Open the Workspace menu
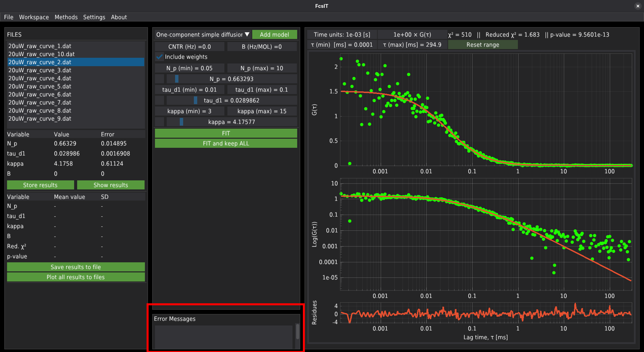Viewport: 644px width, 352px height. (34, 17)
